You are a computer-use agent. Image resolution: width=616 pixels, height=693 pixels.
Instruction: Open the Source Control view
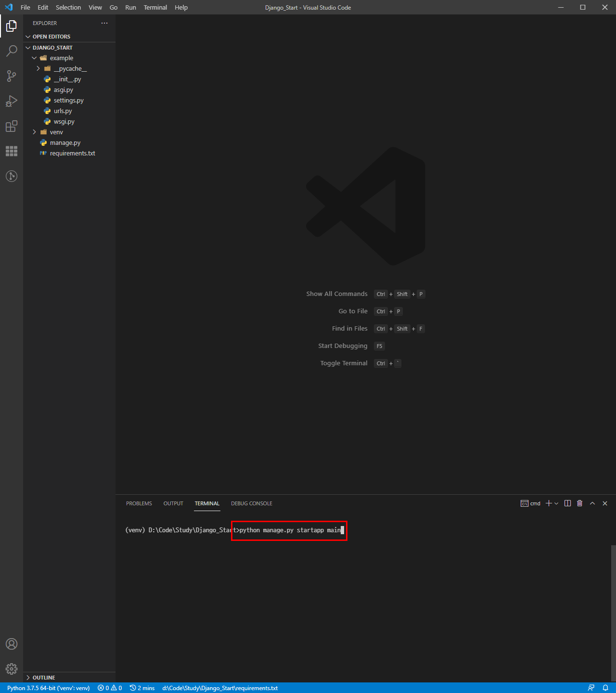12,76
